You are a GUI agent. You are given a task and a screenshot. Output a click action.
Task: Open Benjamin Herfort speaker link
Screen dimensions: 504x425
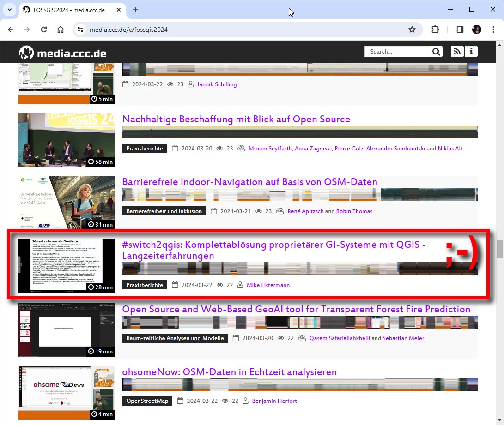274,401
